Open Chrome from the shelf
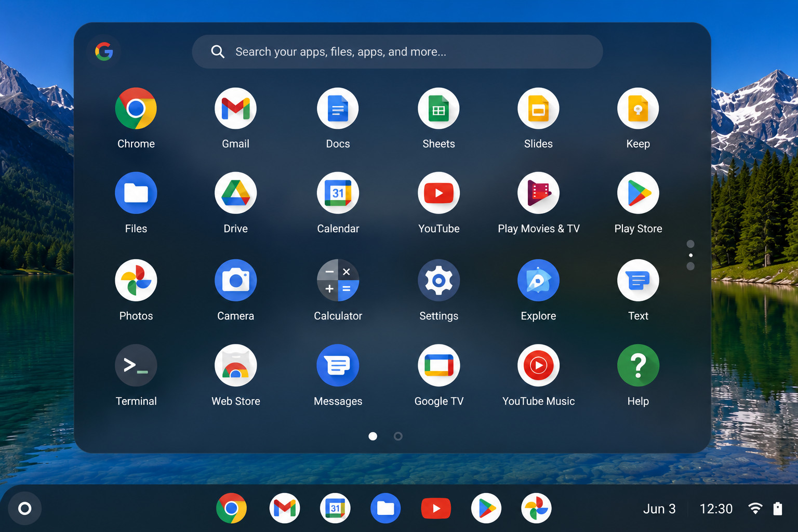The image size is (798, 532). tap(231, 508)
